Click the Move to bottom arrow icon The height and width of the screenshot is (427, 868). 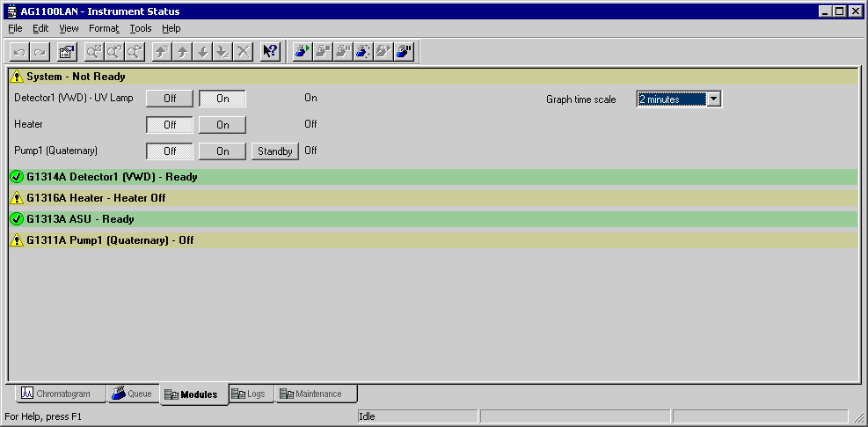223,52
